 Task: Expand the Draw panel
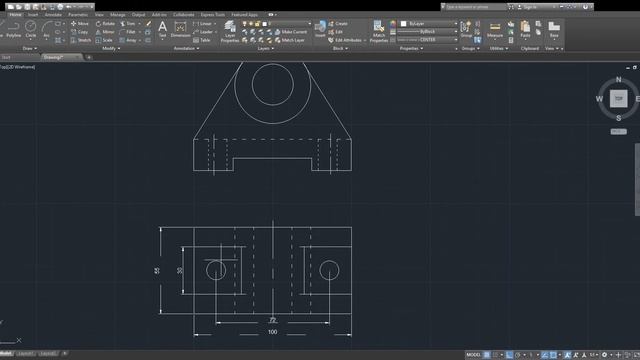point(29,49)
